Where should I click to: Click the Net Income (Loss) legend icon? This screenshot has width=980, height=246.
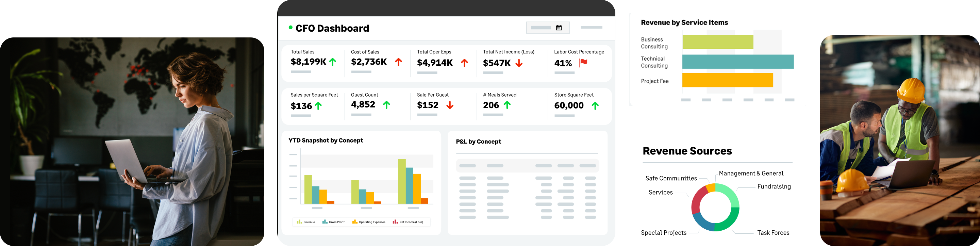(395, 222)
